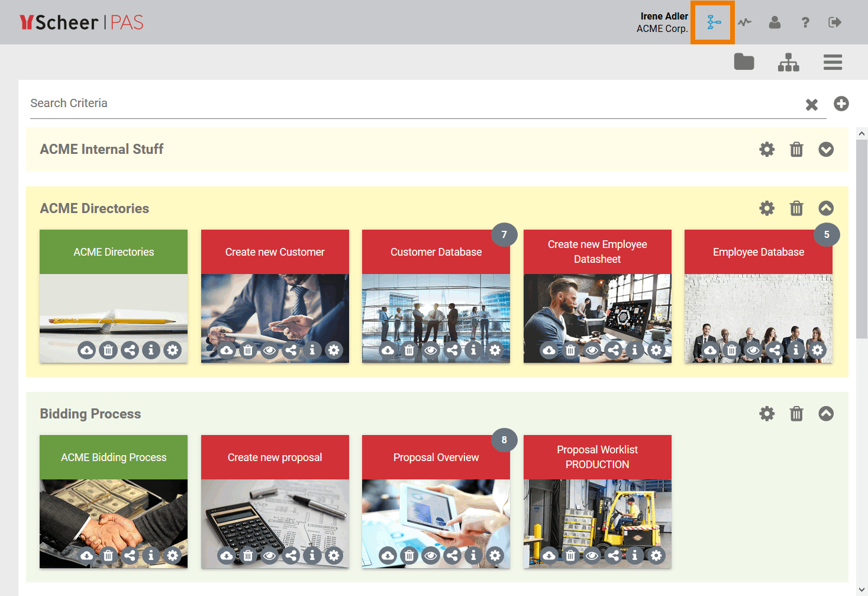This screenshot has width=868, height=596.
Task: Toggle eye on Proposal Overview tile
Action: point(431,556)
